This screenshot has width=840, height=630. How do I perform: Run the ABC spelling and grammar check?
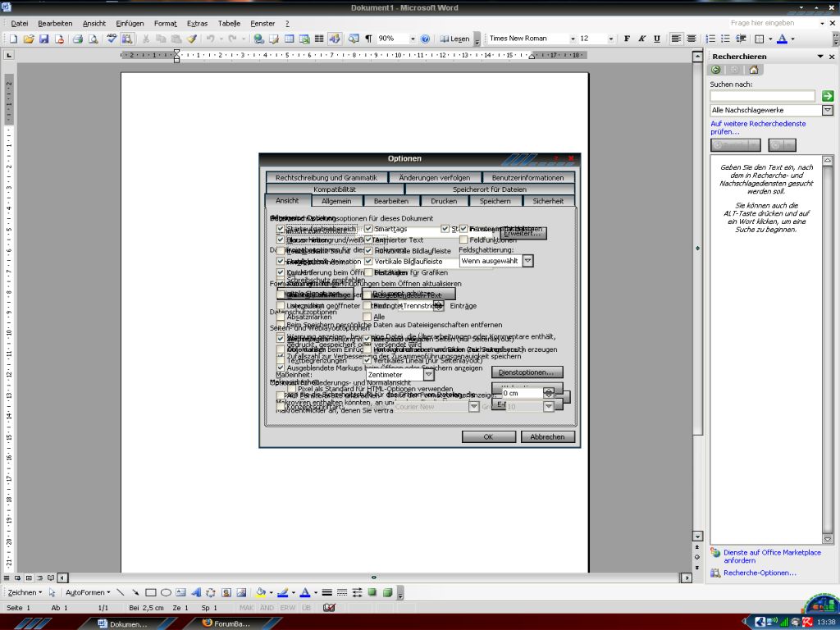point(112,39)
